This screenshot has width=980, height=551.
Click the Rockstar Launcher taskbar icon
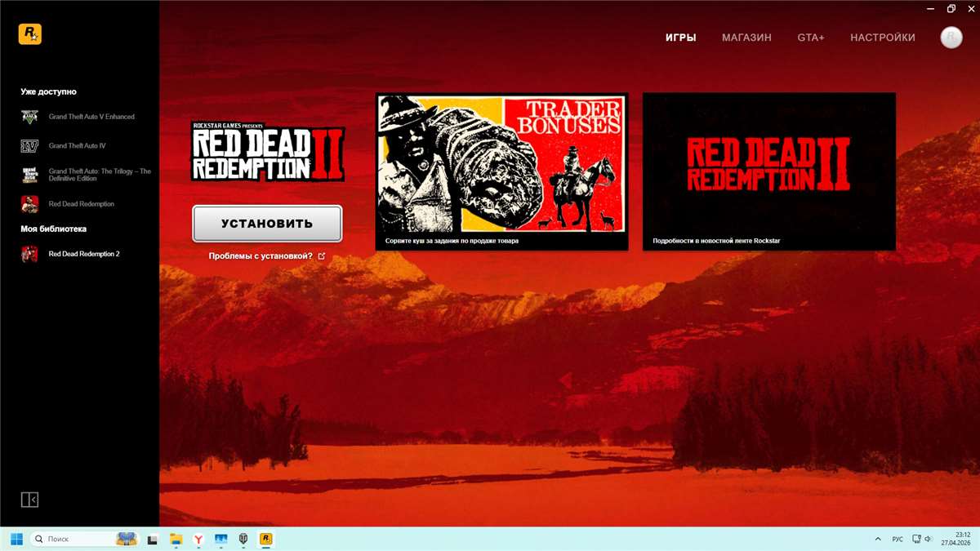(266, 540)
